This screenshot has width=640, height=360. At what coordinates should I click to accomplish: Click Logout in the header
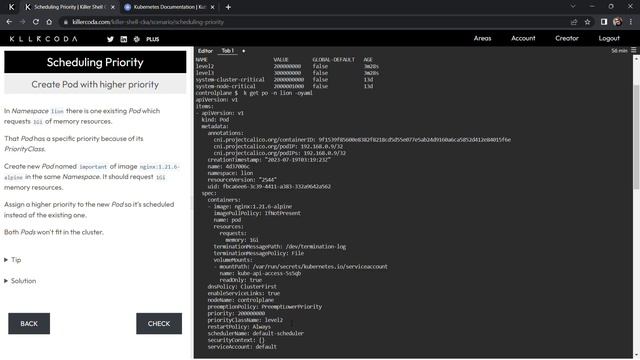[609, 38]
